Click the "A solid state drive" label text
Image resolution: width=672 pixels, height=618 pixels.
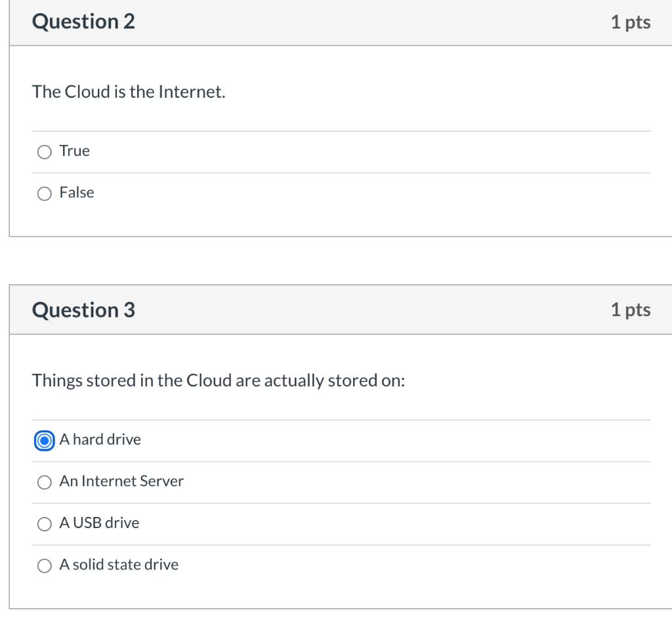click(x=119, y=565)
